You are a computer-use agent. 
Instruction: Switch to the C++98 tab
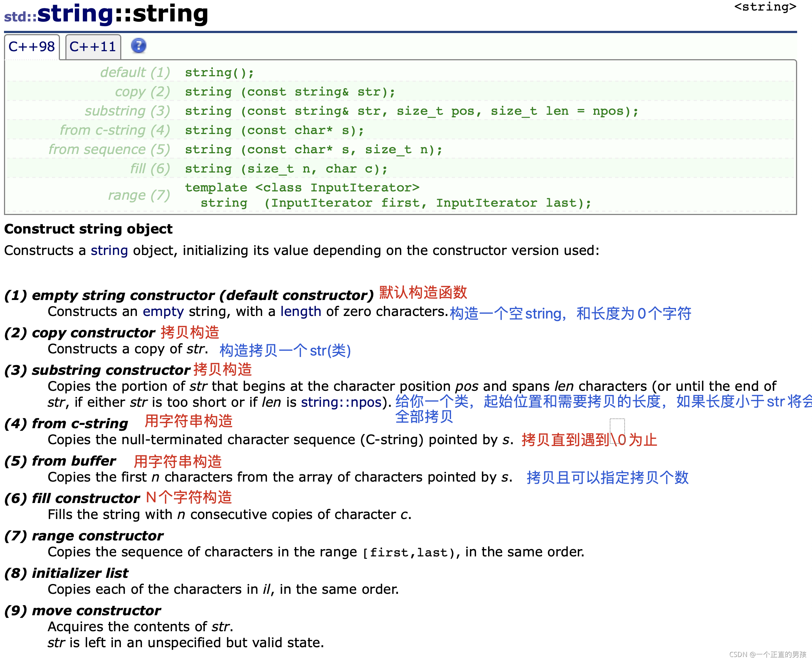[32, 47]
